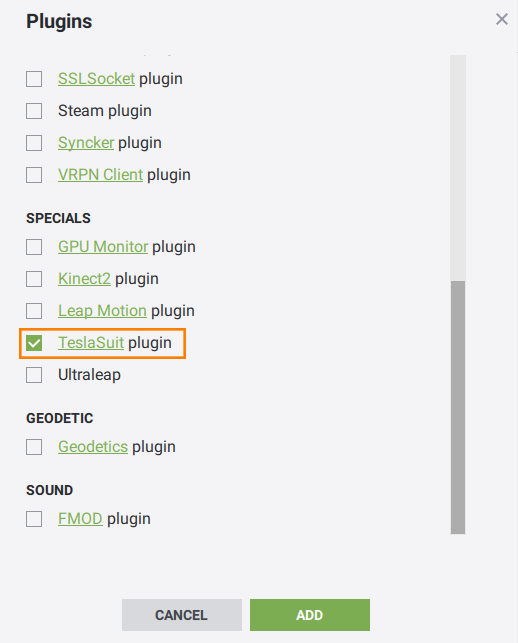Close the Plugins dialog
This screenshot has width=518, height=643.
click(x=502, y=19)
